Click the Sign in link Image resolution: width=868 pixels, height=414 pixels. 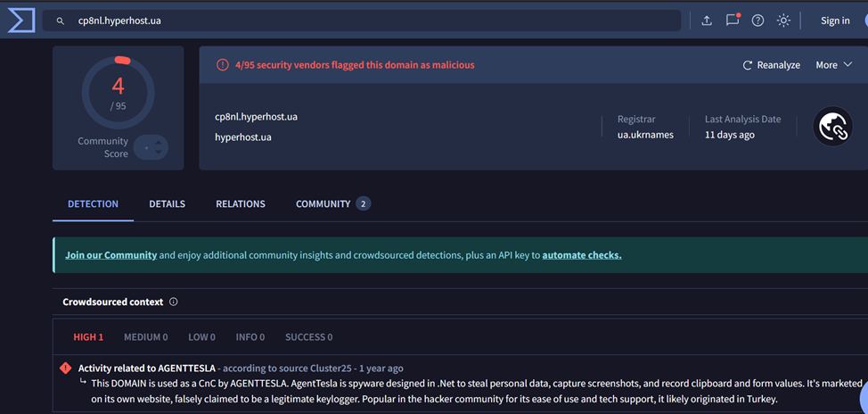pos(835,21)
